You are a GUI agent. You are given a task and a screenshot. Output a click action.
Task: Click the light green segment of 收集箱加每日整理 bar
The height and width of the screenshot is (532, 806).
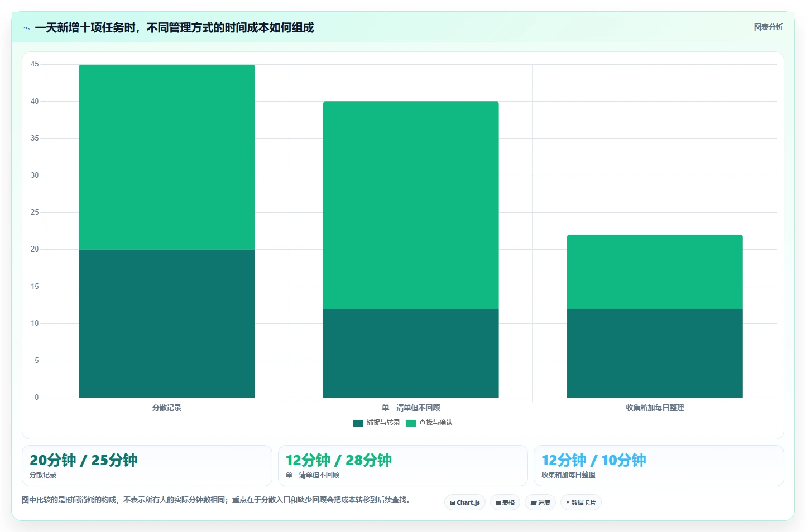[x=655, y=272]
